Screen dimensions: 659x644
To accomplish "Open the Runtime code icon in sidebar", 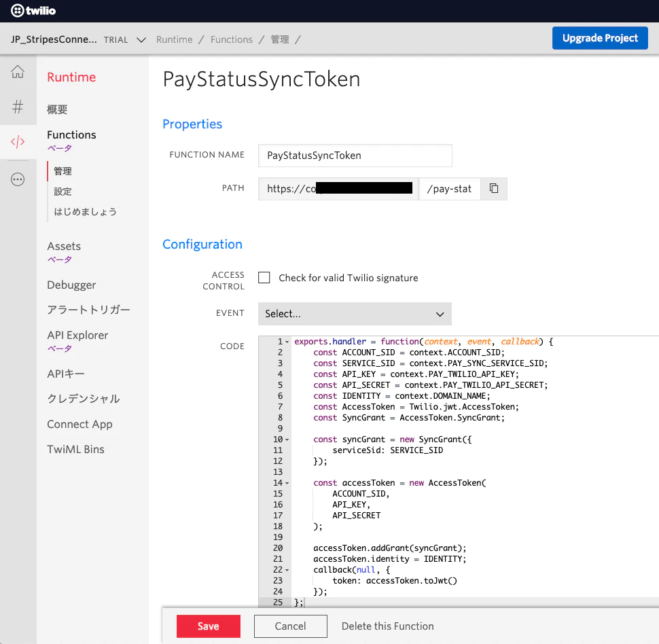I will tap(18, 142).
